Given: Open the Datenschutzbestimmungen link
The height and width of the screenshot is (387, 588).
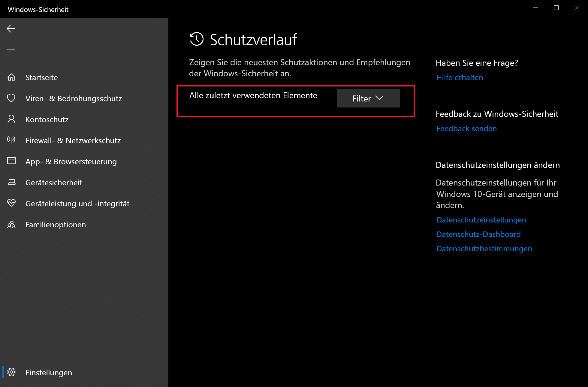Looking at the screenshot, I should pyautogui.click(x=484, y=249).
